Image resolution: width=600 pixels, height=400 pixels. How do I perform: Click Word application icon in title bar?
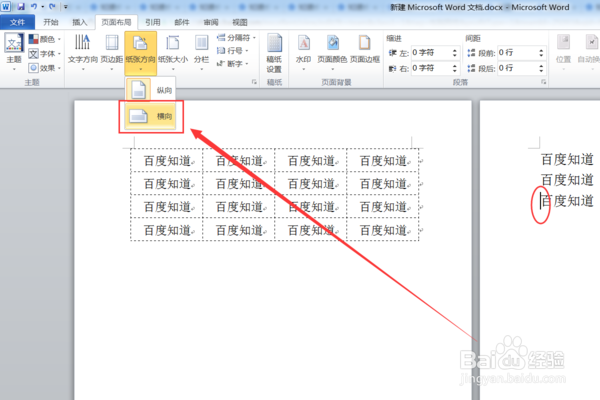point(6,7)
